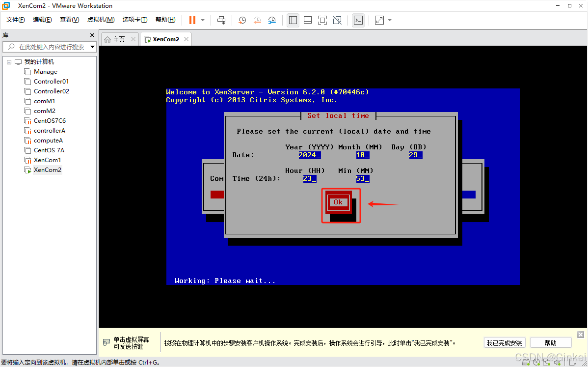Select computeA in the library
588x367 pixels.
point(49,141)
